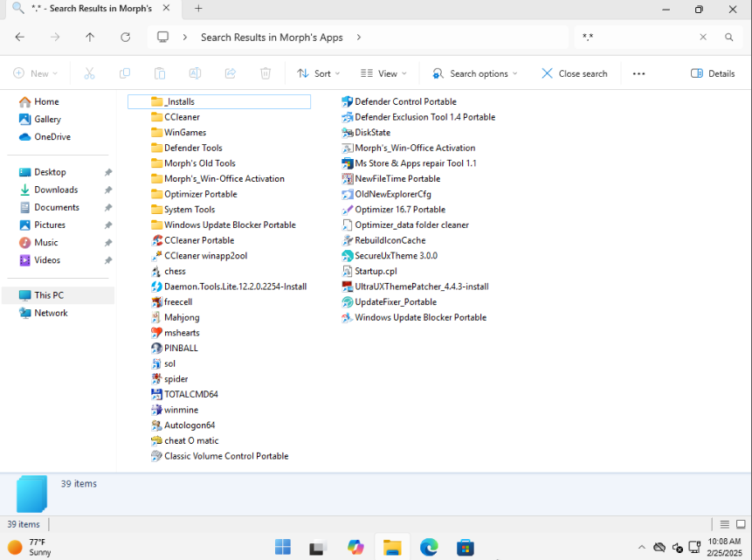Image resolution: width=752 pixels, height=560 pixels.
Task: Select the System Tools folder
Action: [x=183, y=210]
